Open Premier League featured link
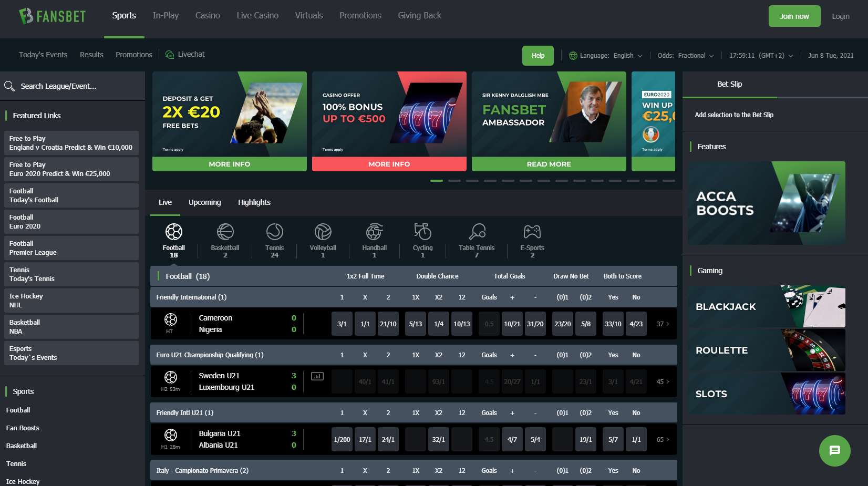Image resolution: width=868 pixels, height=486 pixels. (71, 248)
